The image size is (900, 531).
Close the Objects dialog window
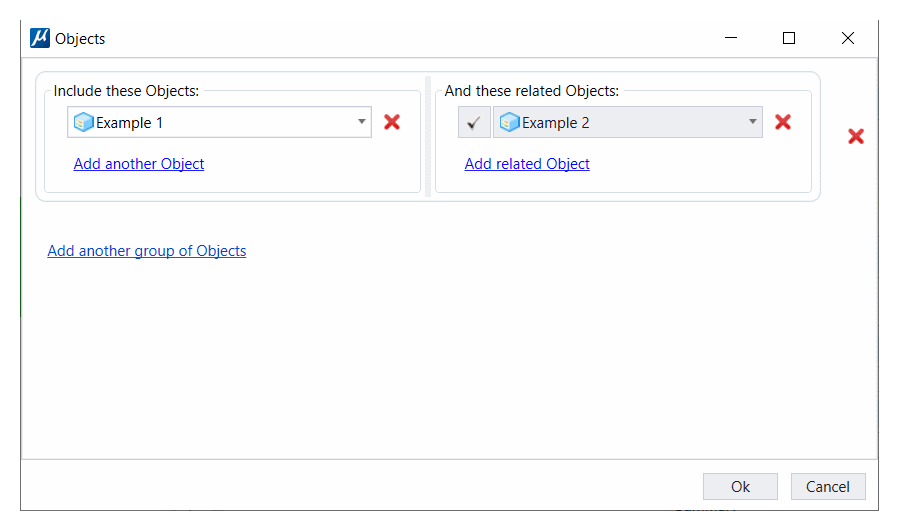[x=848, y=38]
